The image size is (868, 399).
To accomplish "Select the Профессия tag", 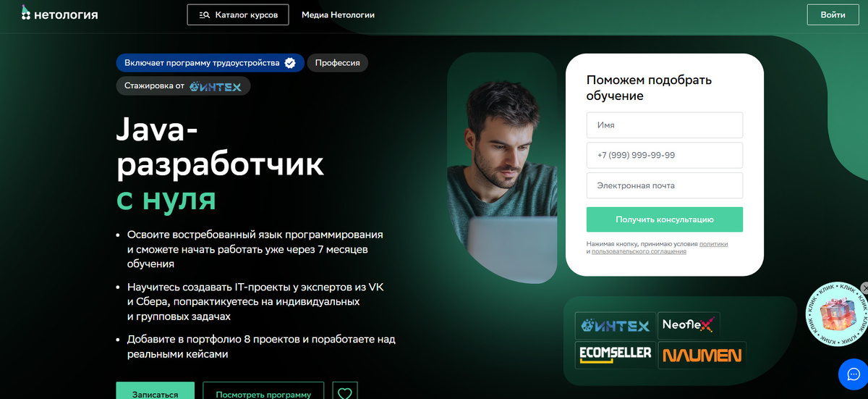I will click(x=338, y=63).
